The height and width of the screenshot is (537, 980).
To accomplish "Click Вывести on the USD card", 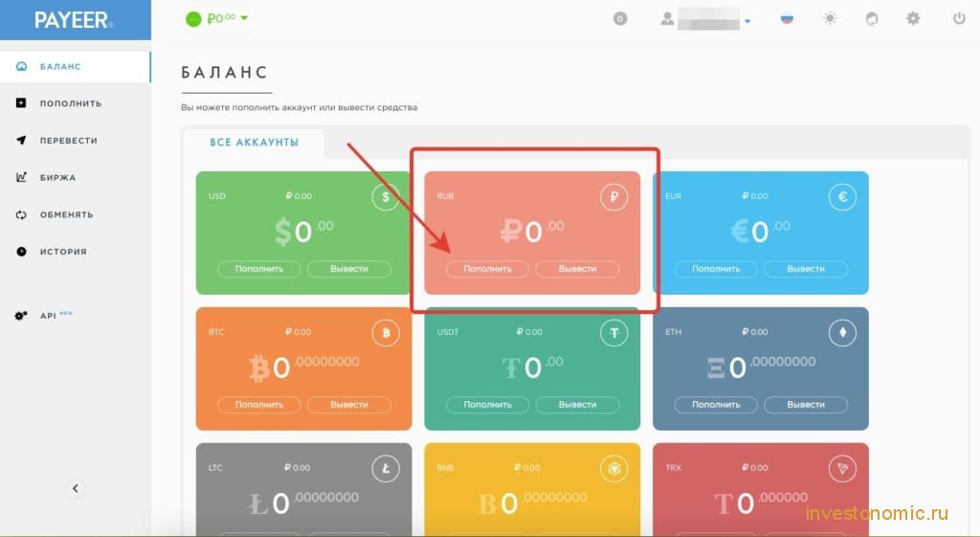I will (349, 269).
